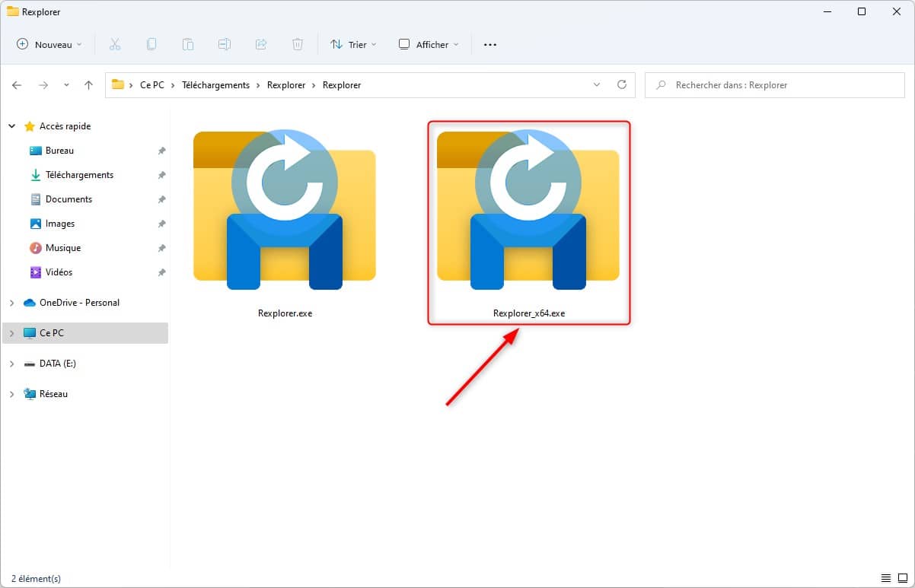Click the pin icon beside Documents
The height and width of the screenshot is (588, 915).
tap(161, 200)
